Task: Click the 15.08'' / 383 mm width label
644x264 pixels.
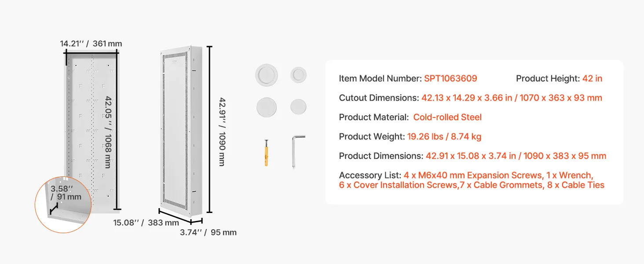Action: click(x=146, y=223)
